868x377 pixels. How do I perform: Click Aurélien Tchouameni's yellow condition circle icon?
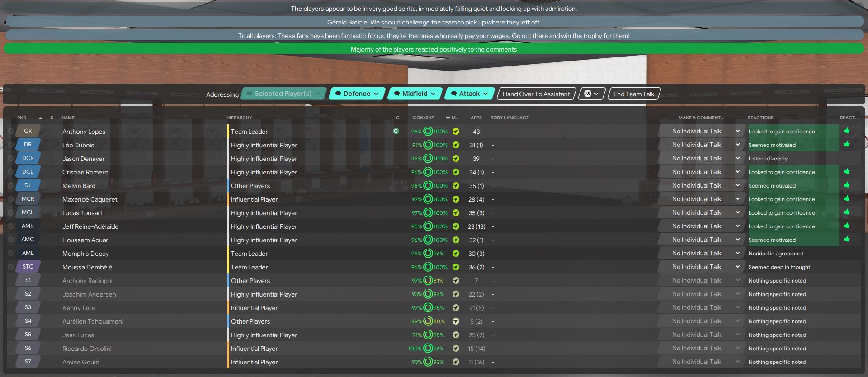tap(428, 321)
